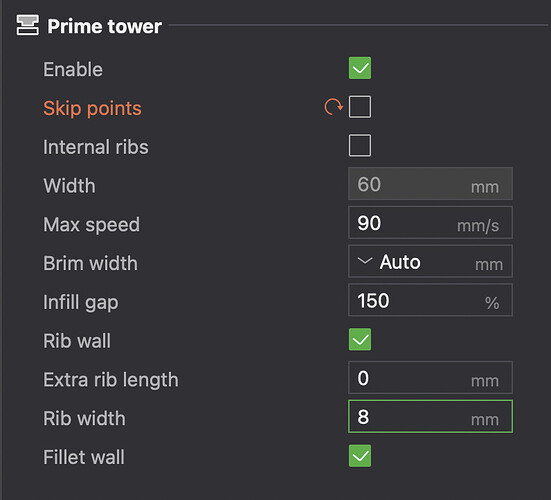Open the Brim width dropdown arrow
Viewport: 551px width, 500px height.
click(365, 261)
